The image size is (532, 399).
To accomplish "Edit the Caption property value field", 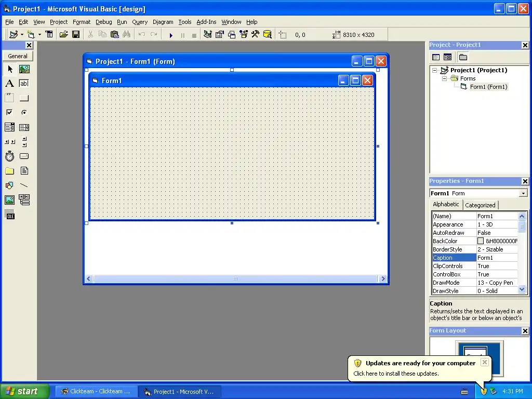I will (497, 258).
